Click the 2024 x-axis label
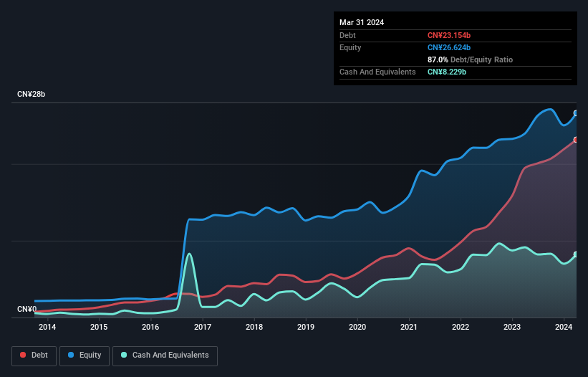This screenshot has width=588, height=377. (x=564, y=327)
